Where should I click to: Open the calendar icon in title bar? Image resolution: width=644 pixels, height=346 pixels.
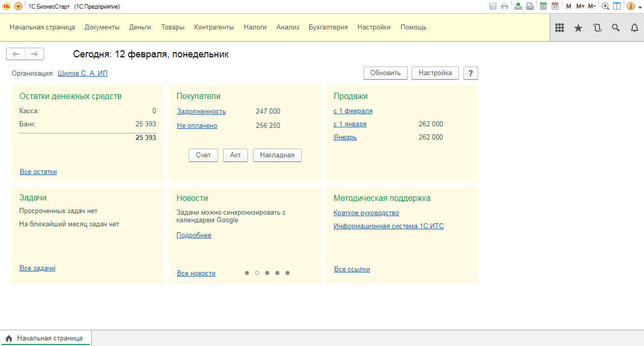pyautogui.click(x=555, y=6)
